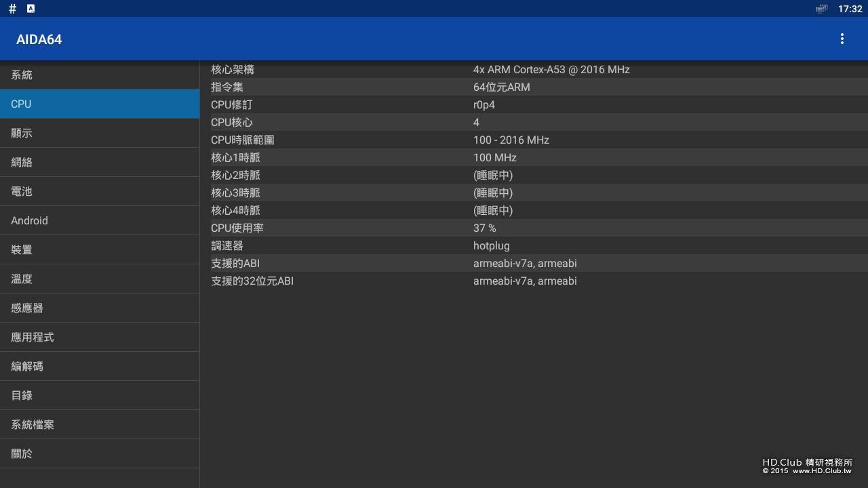
Task: Show the 關於 page
Action: point(100,453)
